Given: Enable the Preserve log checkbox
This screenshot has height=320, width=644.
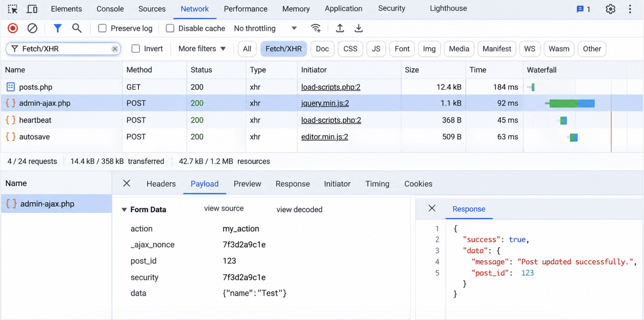Looking at the screenshot, I should 102,28.
